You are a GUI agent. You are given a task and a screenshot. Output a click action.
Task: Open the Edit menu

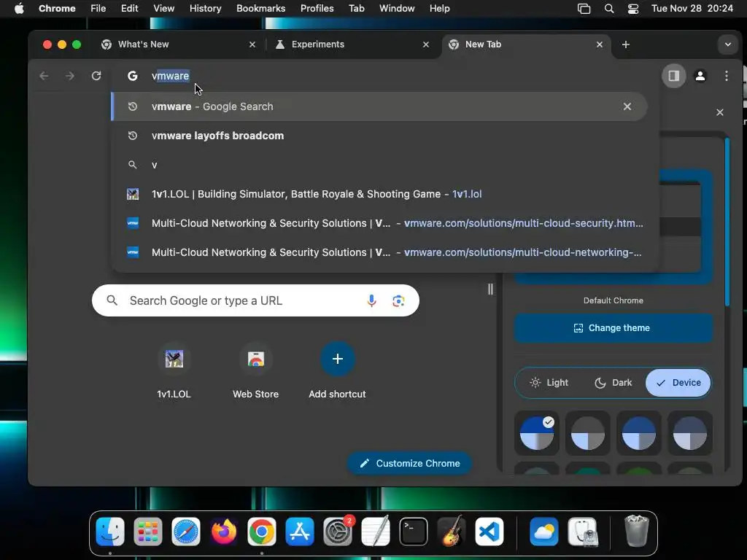pos(129,9)
